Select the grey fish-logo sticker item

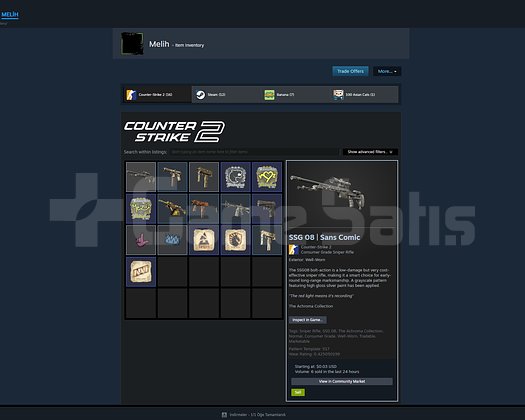click(x=235, y=177)
